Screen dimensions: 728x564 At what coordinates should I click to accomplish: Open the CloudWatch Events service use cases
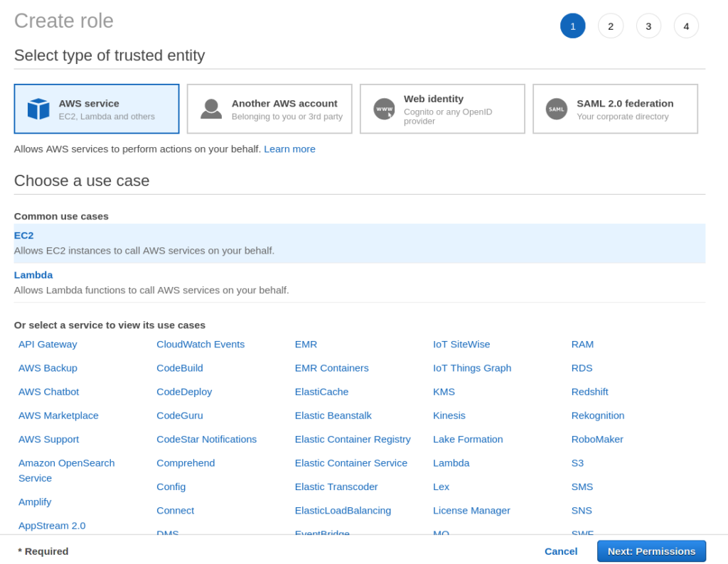point(200,344)
